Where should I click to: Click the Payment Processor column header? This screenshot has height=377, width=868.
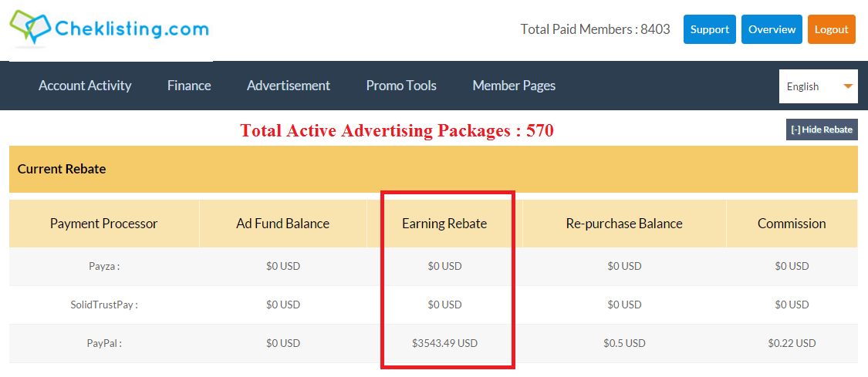click(x=103, y=224)
